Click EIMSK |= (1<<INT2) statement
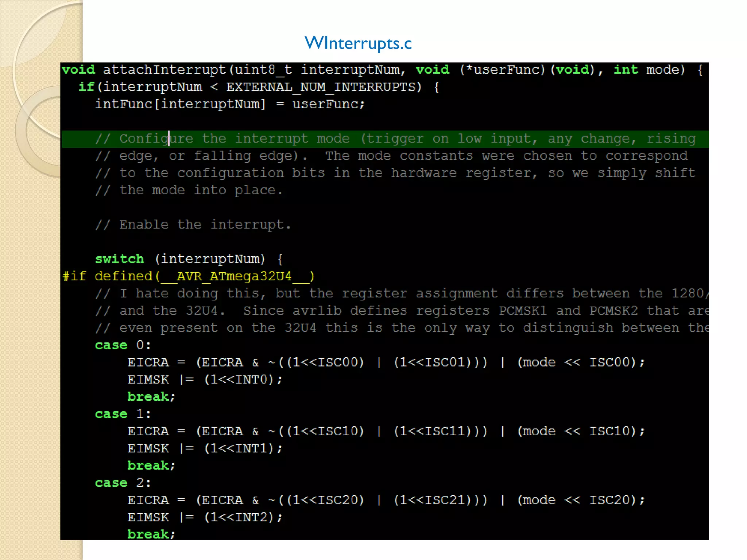 (x=205, y=517)
